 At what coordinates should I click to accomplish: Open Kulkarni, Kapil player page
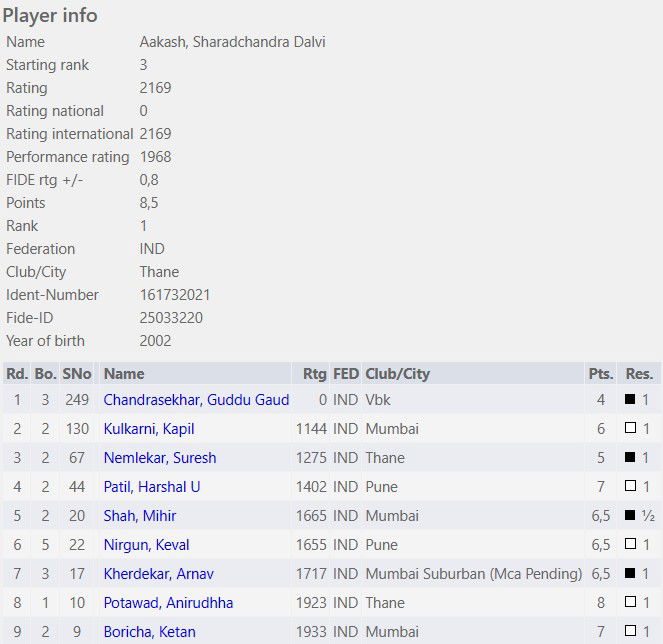click(149, 429)
